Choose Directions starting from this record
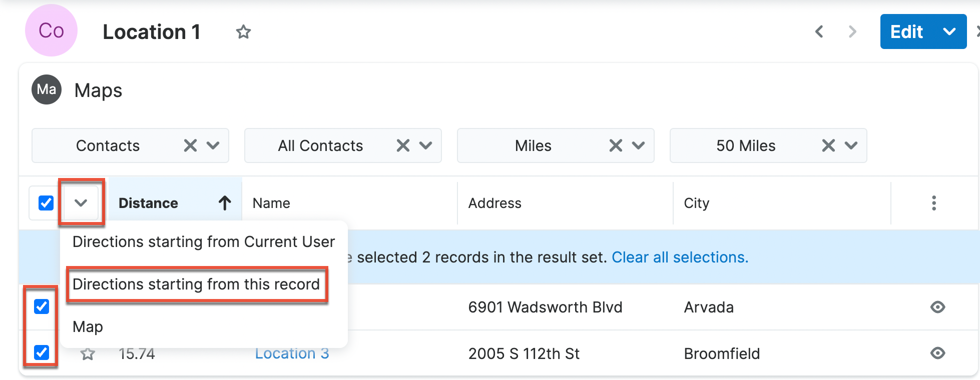This screenshot has height=380, width=980. pyautogui.click(x=196, y=284)
